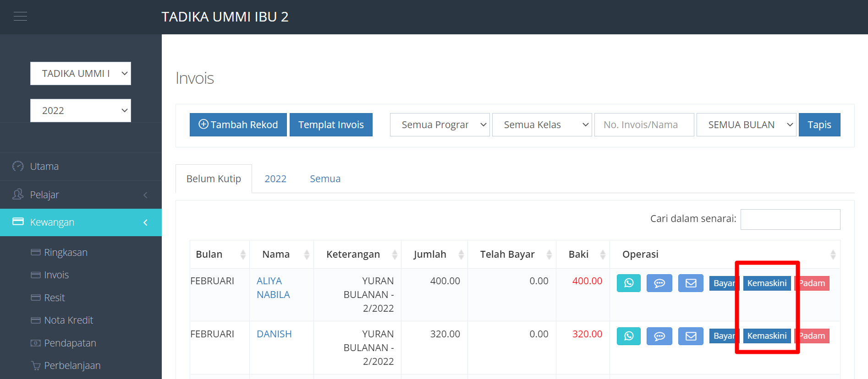
Task: Open the 2022 year dropdown
Action: tap(81, 111)
